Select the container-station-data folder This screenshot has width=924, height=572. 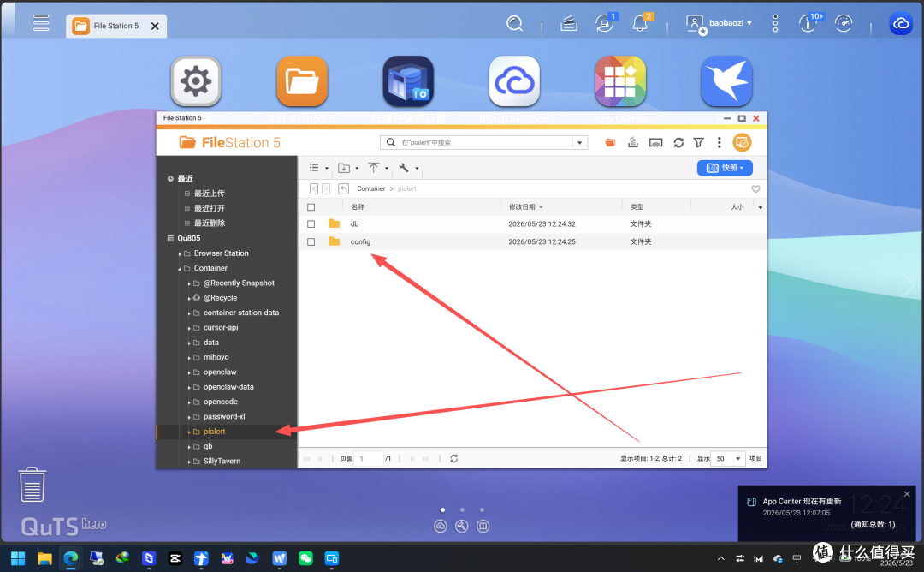click(241, 313)
